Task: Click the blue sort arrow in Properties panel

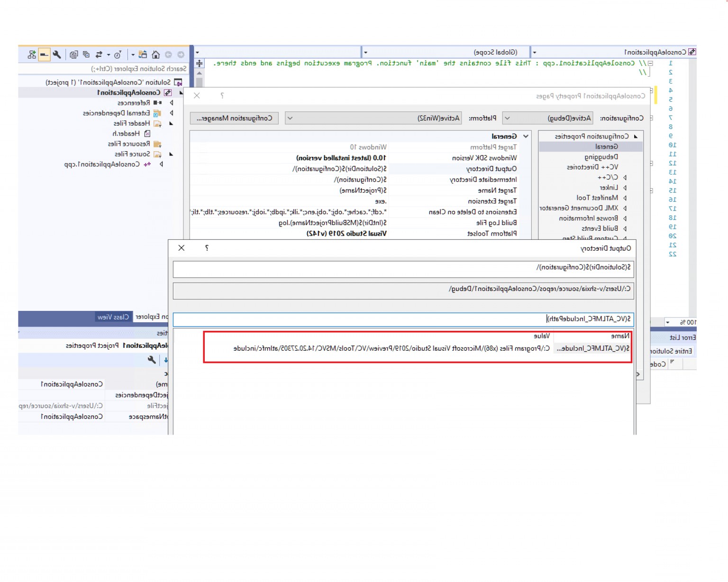Action: 166,360
